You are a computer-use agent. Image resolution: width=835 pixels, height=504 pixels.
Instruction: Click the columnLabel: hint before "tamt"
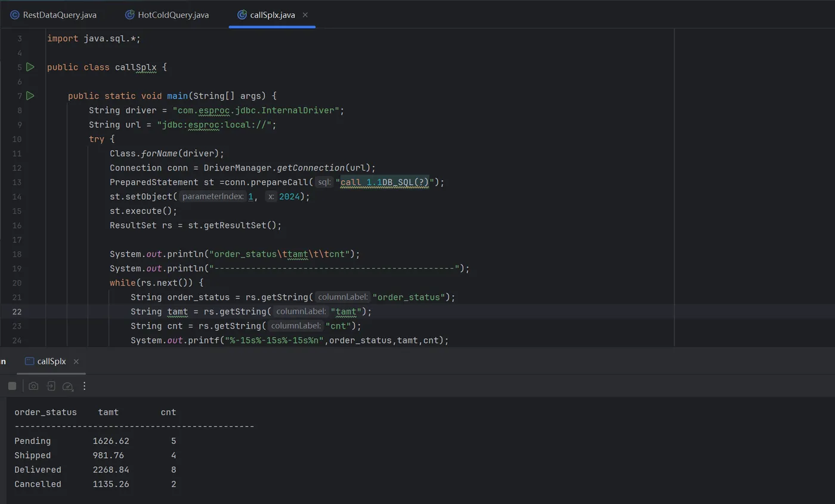301,311
